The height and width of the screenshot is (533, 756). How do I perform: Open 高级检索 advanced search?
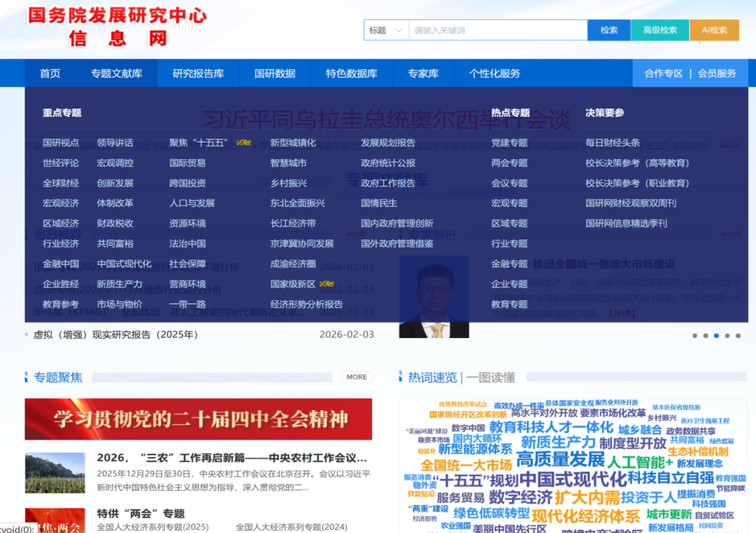[659, 30]
